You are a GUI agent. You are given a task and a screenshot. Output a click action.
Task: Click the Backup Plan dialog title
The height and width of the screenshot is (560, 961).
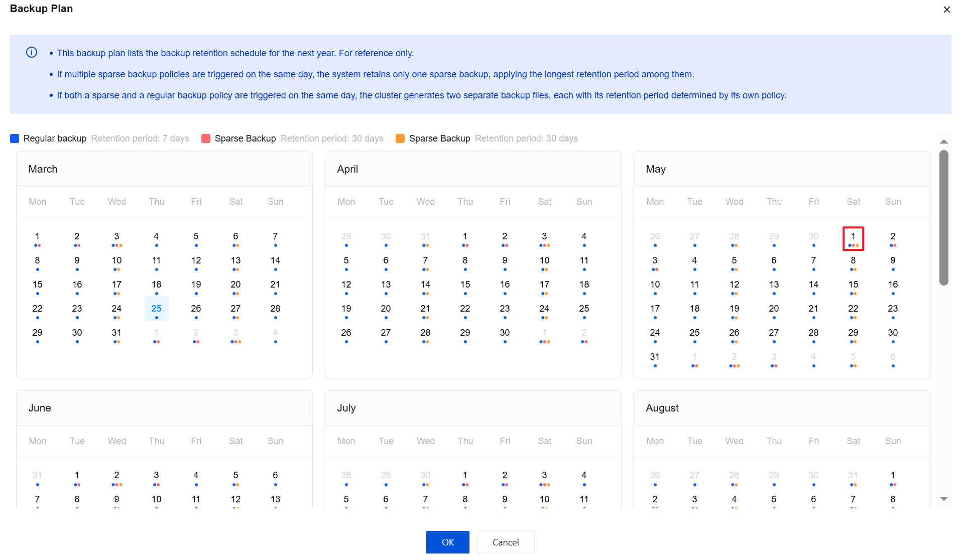41,9
